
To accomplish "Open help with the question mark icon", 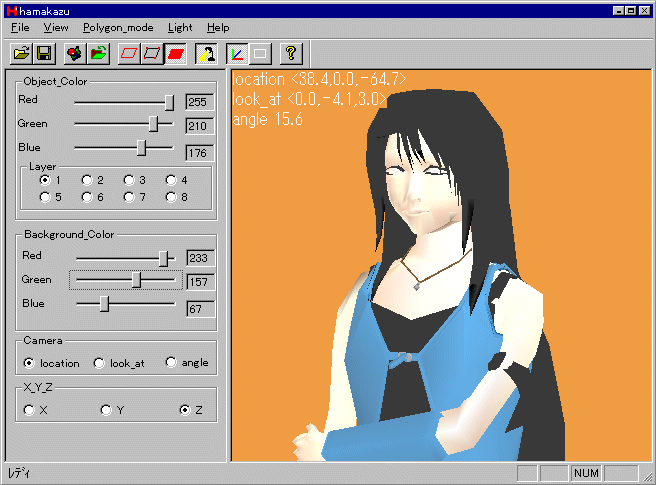I will tap(291, 54).
